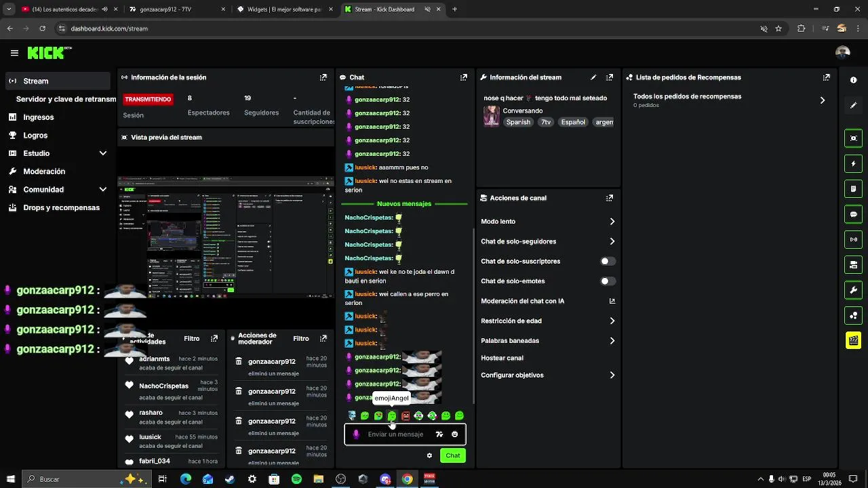The height and width of the screenshot is (488, 868).
Task: Expand the Estudio sidebar section
Action: pyautogui.click(x=103, y=153)
